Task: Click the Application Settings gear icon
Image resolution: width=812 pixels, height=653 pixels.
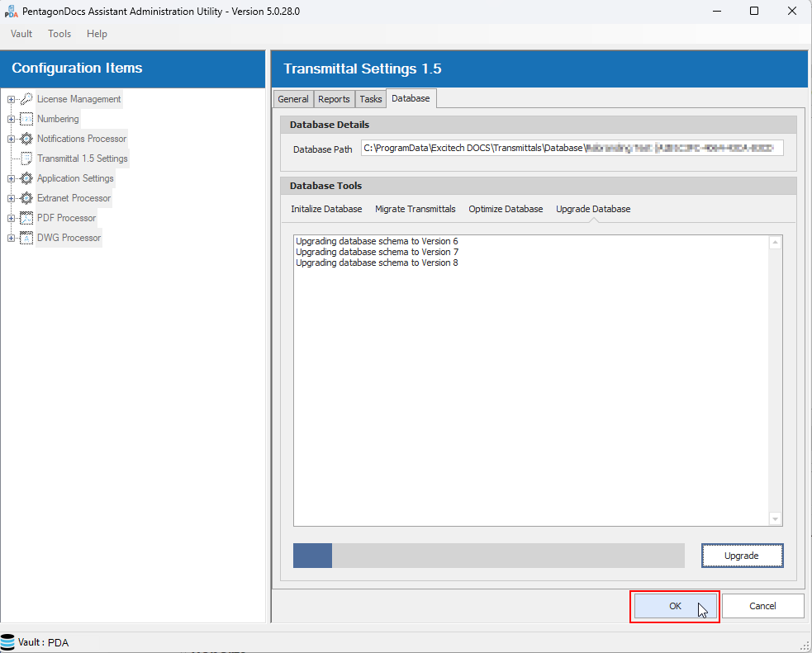Action: click(26, 178)
